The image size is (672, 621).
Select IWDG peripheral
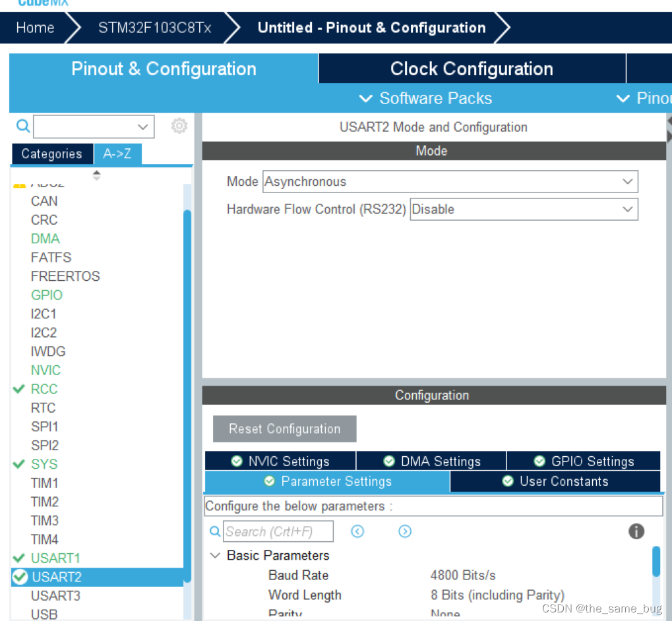(48, 351)
